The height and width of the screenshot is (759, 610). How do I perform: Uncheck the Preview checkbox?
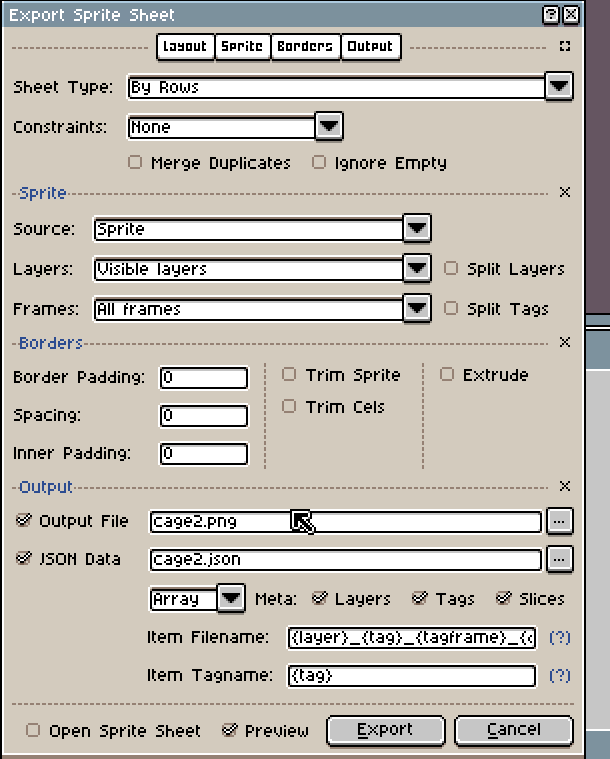pos(230,730)
